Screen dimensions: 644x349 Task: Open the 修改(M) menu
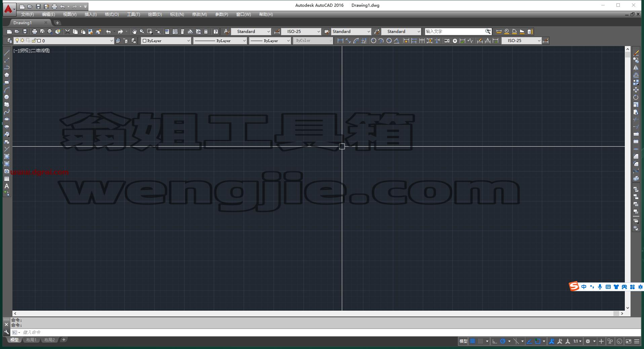pyautogui.click(x=200, y=14)
